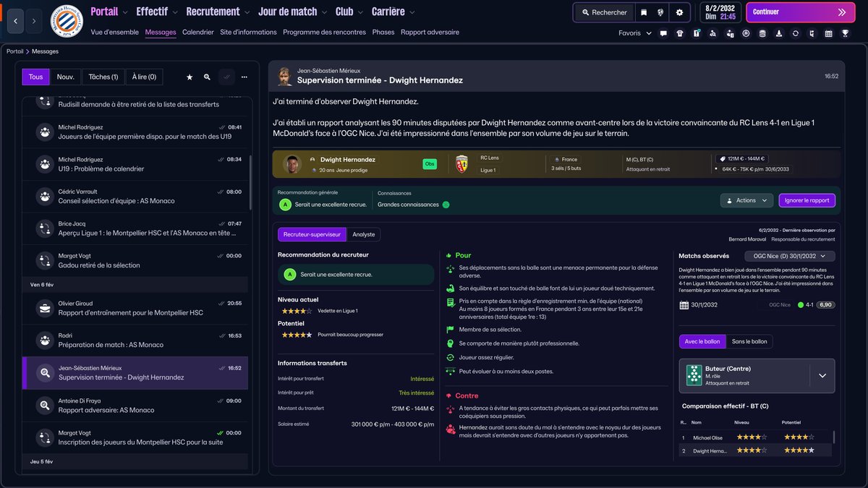Expand the Carrière menu chevron
This screenshot has width=868, height=488.
[x=412, y=12]
